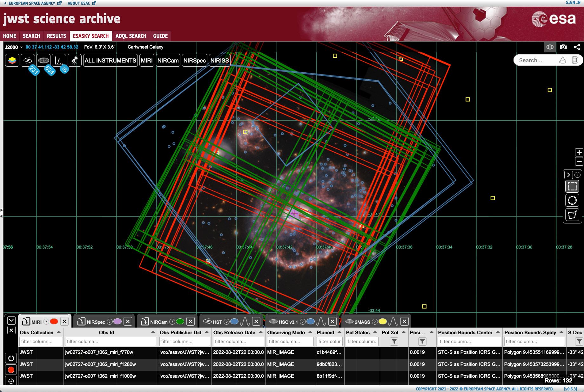Select the rectangular selection tool

coord(572,186)
